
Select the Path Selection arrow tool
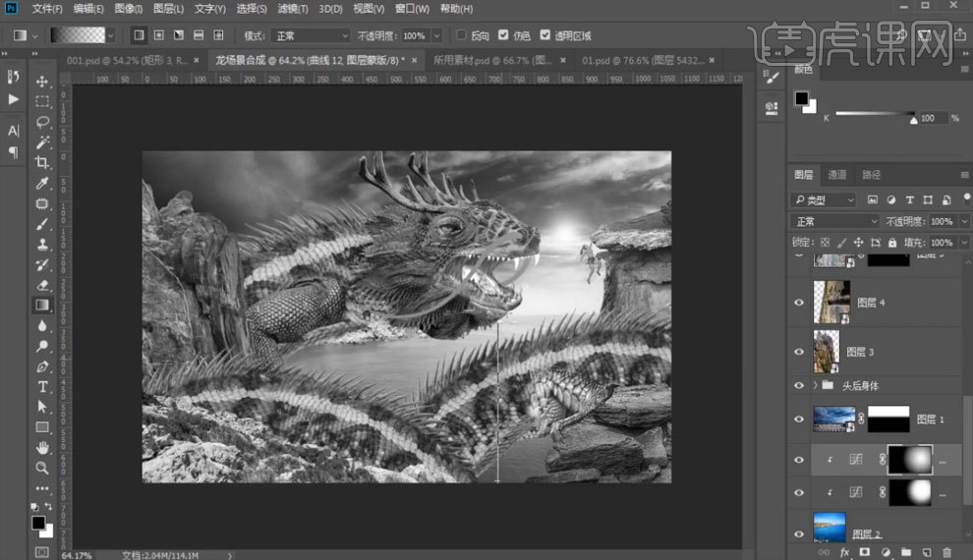click(x=42, y=407)
